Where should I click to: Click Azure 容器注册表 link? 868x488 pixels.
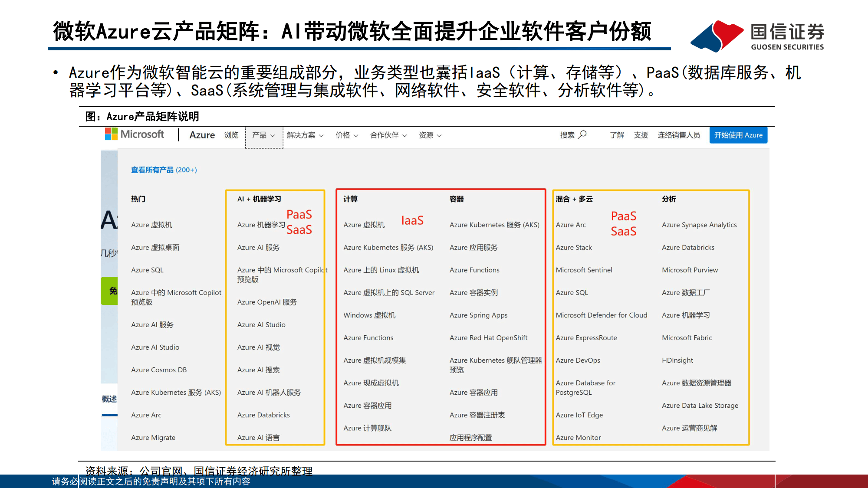pyautogui.click(x=477, y=415)
